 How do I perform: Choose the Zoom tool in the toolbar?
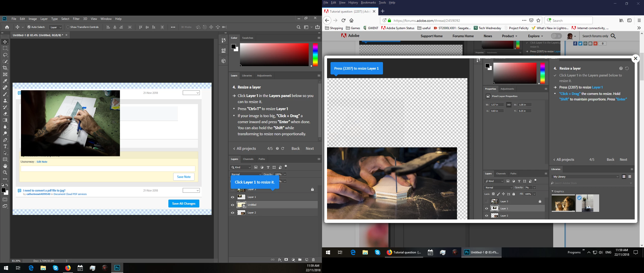(x=5, y=173)
